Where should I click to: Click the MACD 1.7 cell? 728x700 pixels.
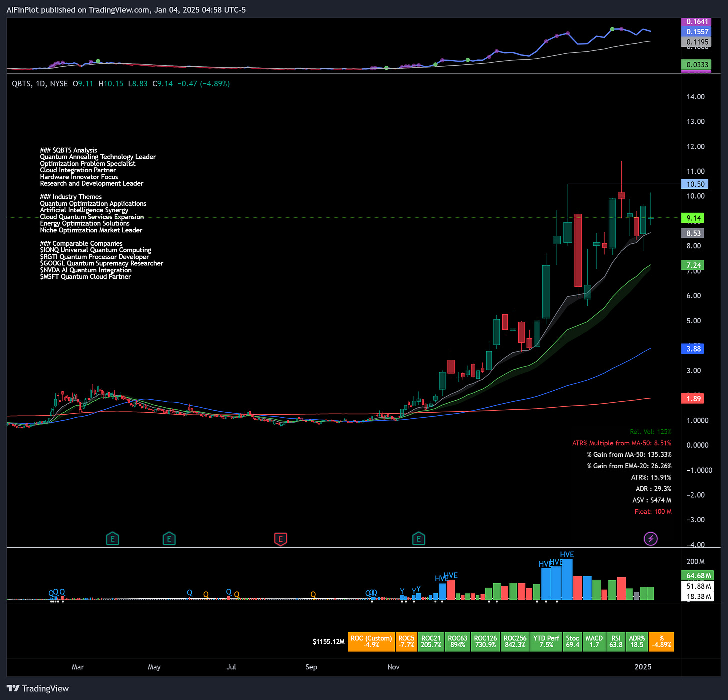click(594, 642)
